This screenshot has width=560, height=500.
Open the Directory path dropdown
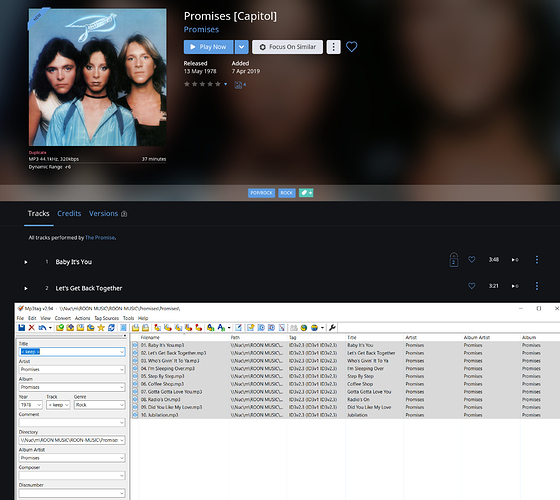[121, 440]
